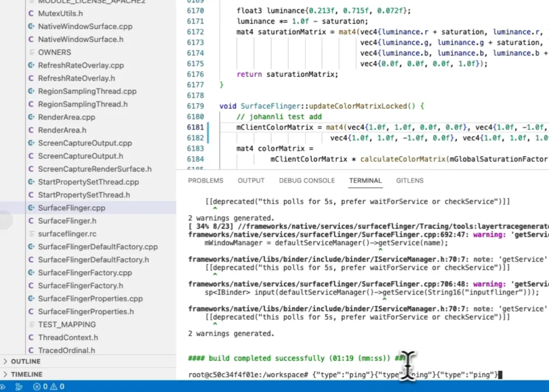Image resolution: width=549 pixels, height=392 pixels.
Task: Open SurfaceFlingerFactory.cpp file
Action: click(85, 272)
